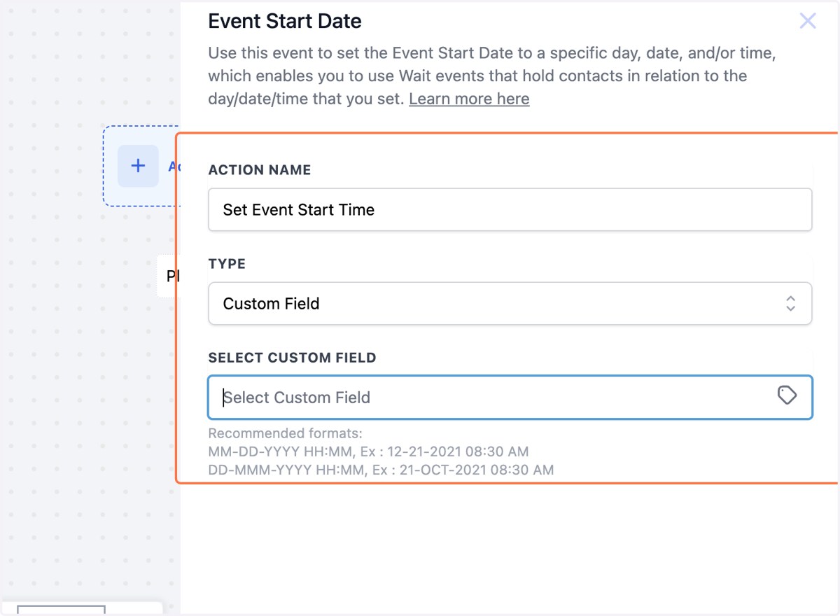Viewport: 840px width, 616px height.
Task: Edit the Action Name input field
Action: (x=510, y=209)
